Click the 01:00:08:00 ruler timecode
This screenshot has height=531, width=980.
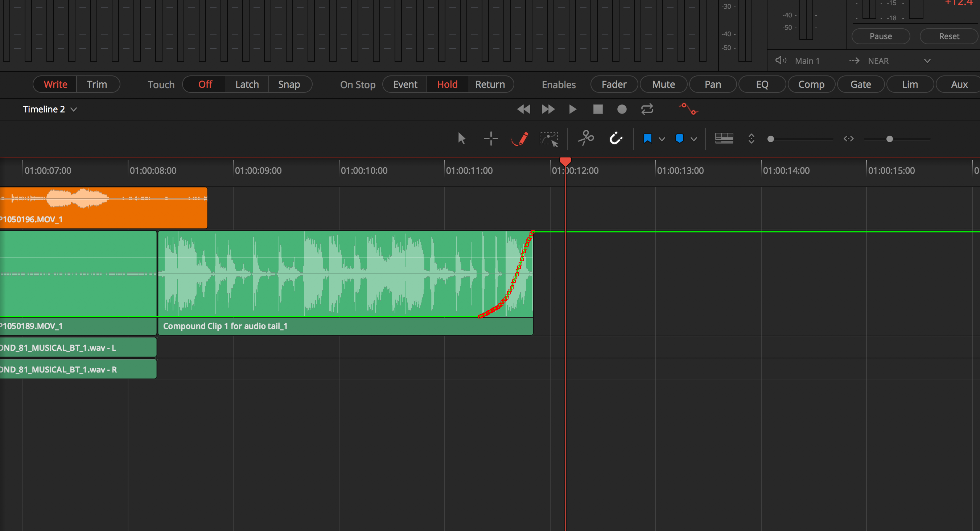click(153, 171)
